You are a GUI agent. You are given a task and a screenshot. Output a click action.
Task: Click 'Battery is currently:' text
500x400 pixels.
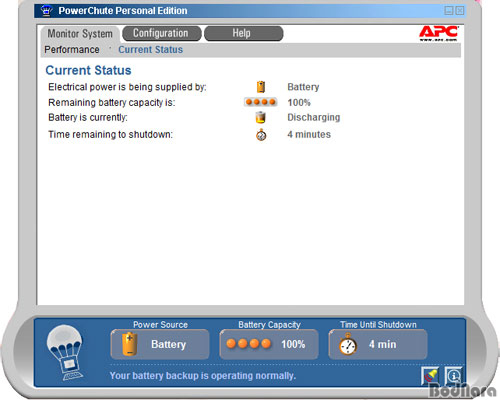pos(88,117)
